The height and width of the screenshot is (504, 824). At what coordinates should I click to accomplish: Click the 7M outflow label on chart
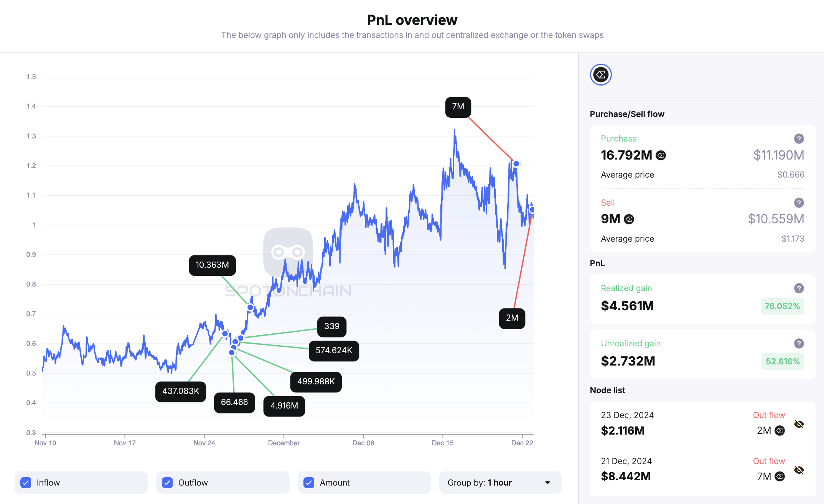click(x=458, y=107)
